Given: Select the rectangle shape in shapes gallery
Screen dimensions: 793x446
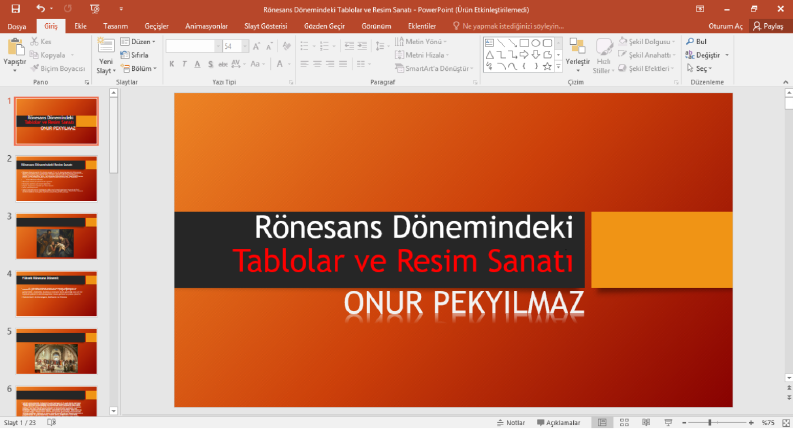Looking at the screenshot, I should (x=524, y=43).
